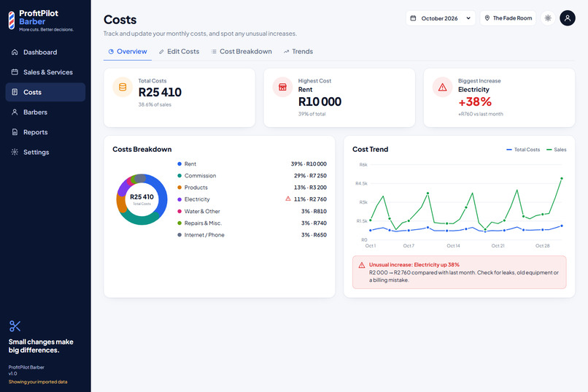Click the Biggest Increase warning triangle icon

[x=443, y=87]
